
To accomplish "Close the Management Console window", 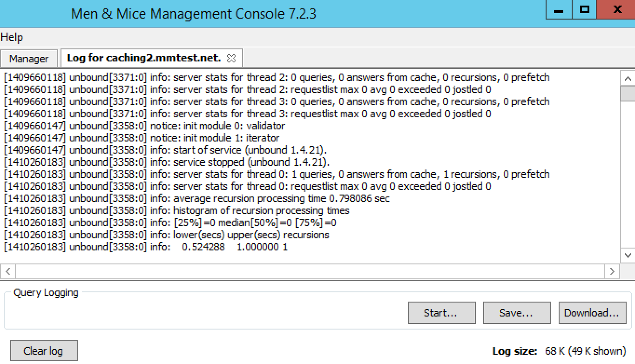I will tap(616, 10).
